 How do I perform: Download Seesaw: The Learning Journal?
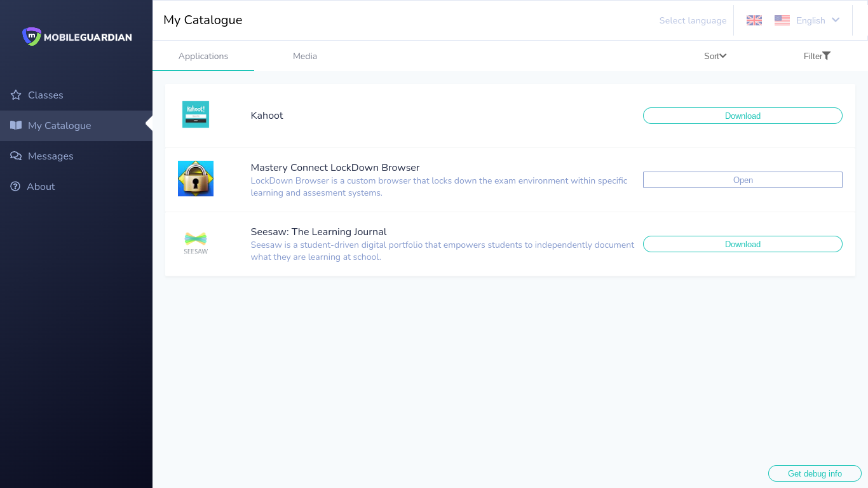click(742, 244)
